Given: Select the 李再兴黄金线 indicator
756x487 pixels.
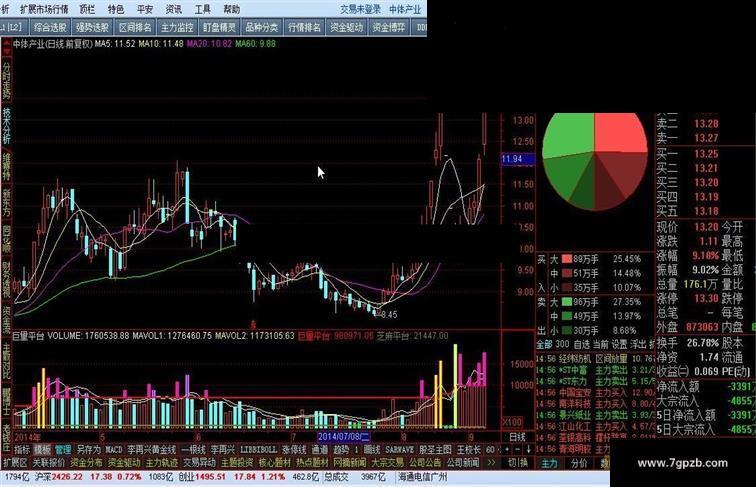Looking at the screenshot, I should point(151,449).
